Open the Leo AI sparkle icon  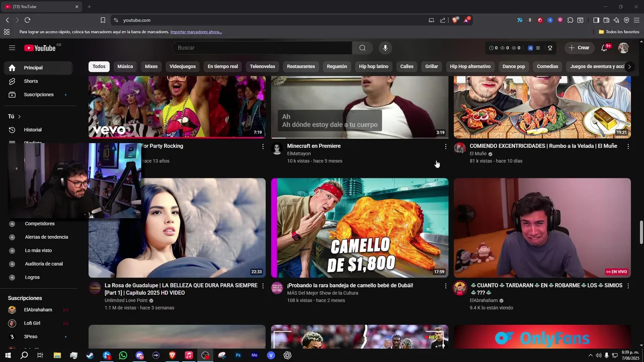[x=616, y=20]
